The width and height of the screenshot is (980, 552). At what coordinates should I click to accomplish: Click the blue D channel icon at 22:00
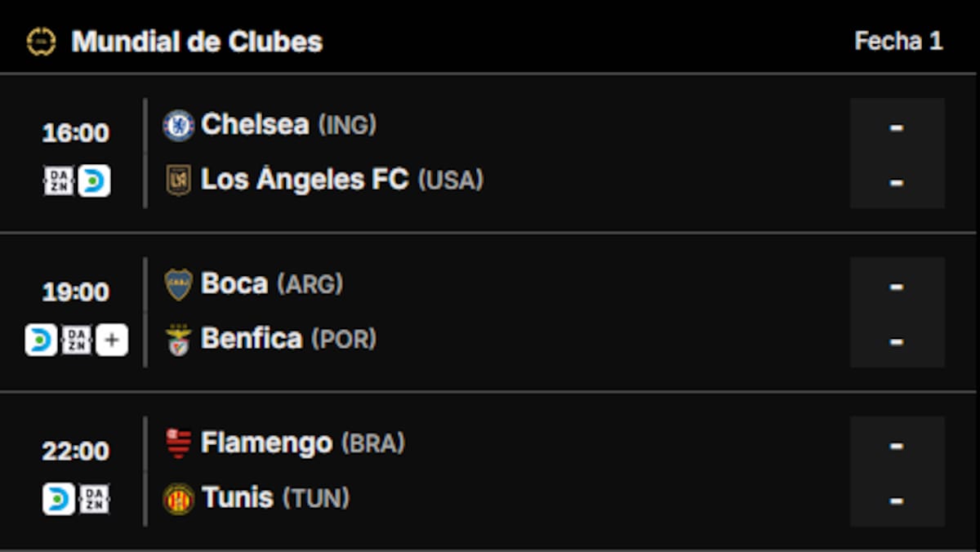pyautogui.click(x=59, y=499)
